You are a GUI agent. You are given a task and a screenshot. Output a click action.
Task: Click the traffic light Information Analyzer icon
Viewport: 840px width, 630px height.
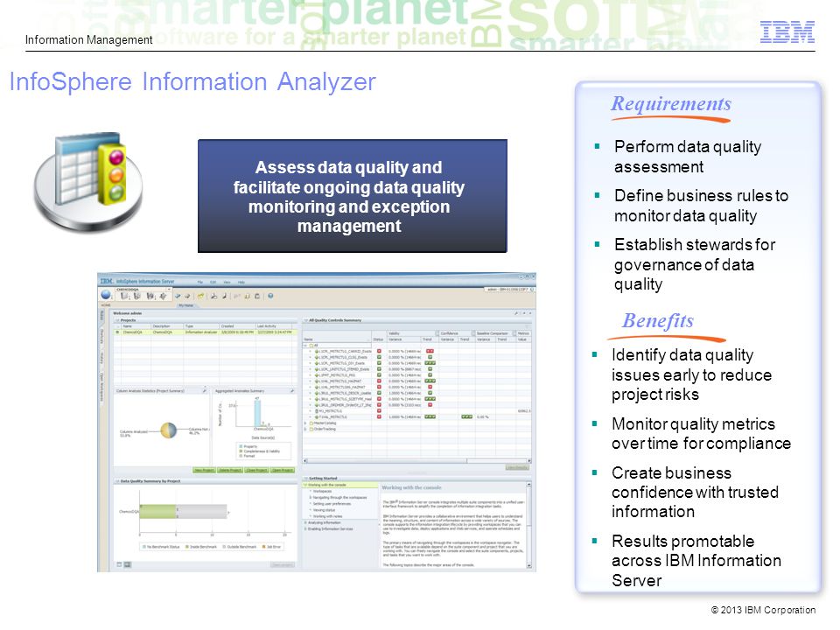[x=88, y=182]
